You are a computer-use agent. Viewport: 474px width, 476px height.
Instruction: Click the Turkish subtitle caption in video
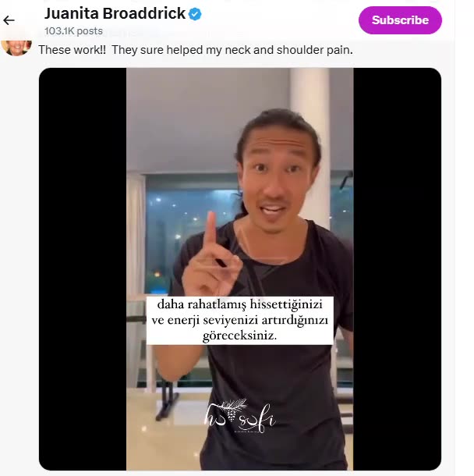(x=240, y=320)
